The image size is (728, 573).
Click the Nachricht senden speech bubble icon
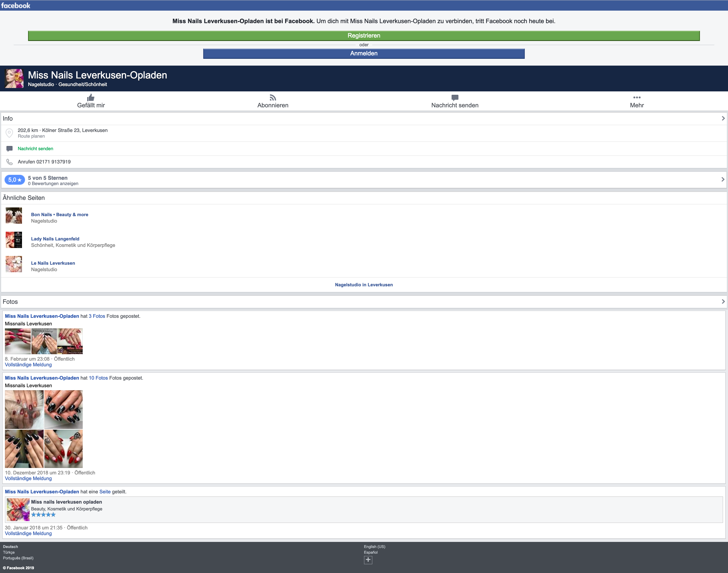tap(455, 98)
